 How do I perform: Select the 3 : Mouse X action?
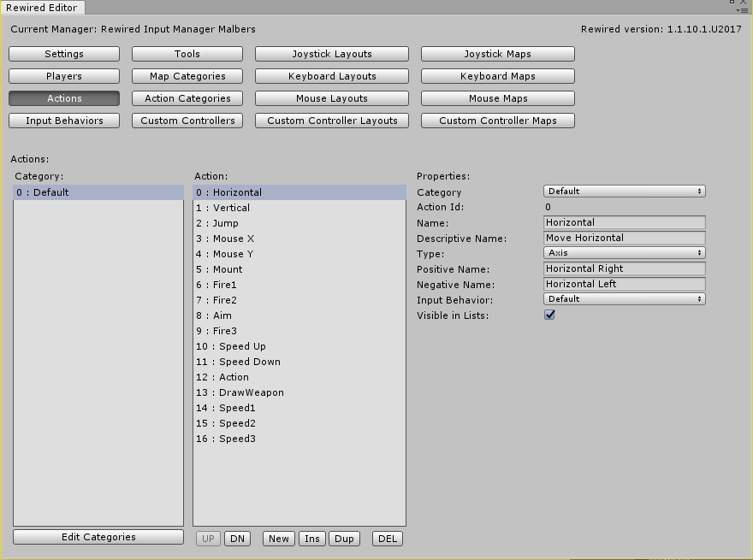[x=299, y=239]
